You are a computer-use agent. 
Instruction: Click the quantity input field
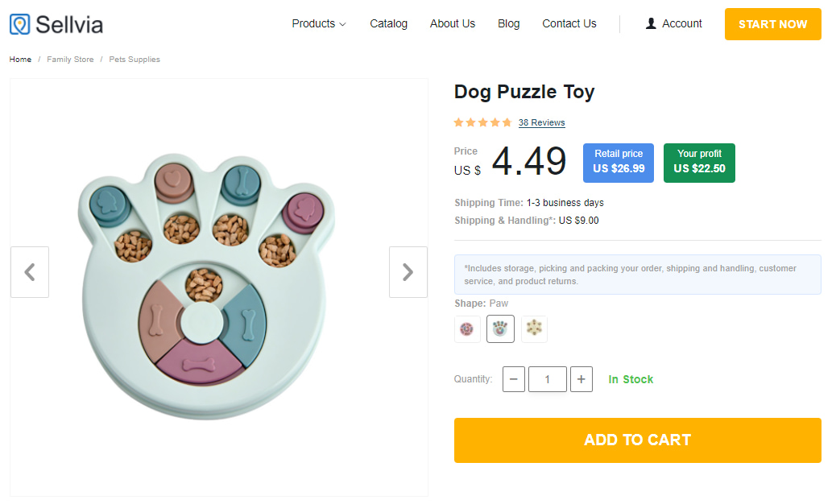(x=548, y=379)
